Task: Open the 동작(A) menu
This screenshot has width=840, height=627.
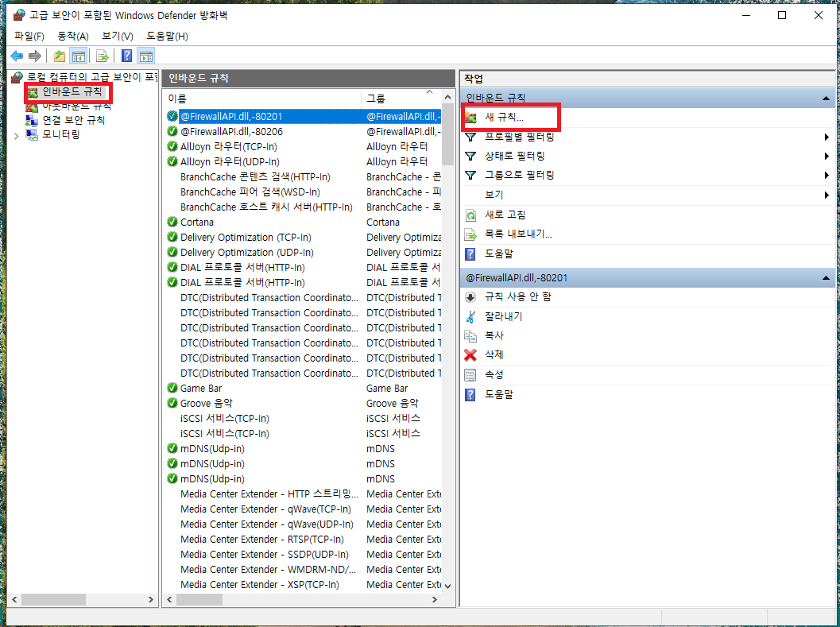Action: pyautogui.click(x=73, y=36)
